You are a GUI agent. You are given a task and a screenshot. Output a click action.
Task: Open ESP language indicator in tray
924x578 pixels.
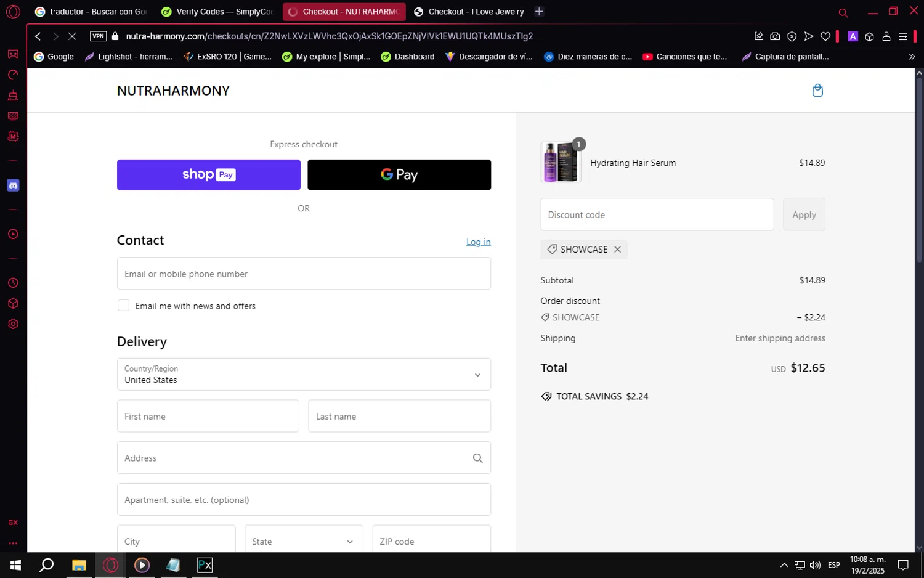coord(834,565)
